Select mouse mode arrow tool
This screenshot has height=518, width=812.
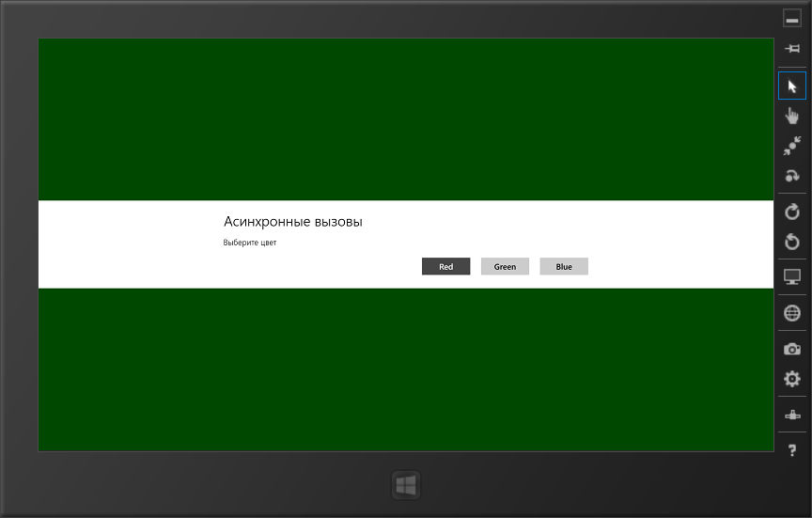coord(792,86)
